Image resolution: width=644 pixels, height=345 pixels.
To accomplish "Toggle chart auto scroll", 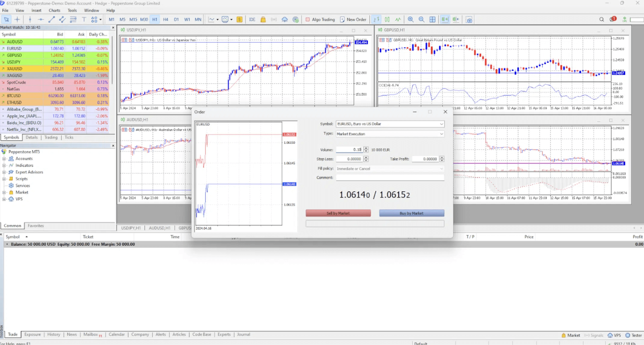I will pos(445,19).
